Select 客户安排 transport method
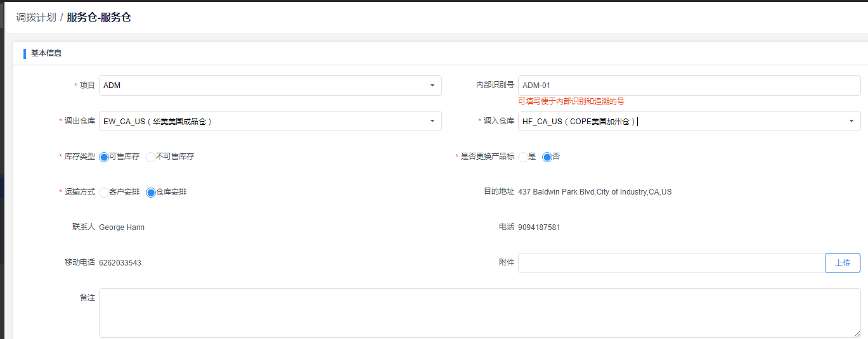868x339 pixels. click(104, 193)
